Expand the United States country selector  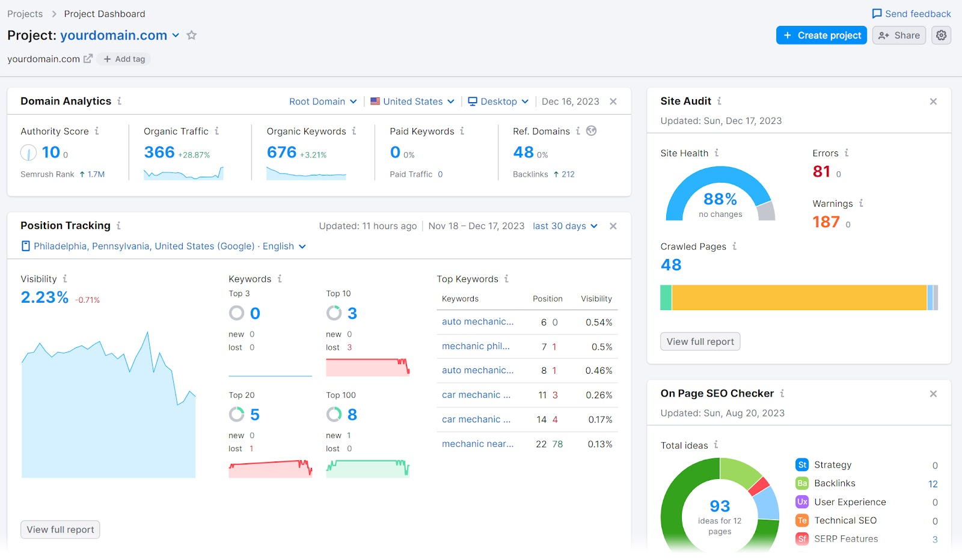[x=412, y=102]
